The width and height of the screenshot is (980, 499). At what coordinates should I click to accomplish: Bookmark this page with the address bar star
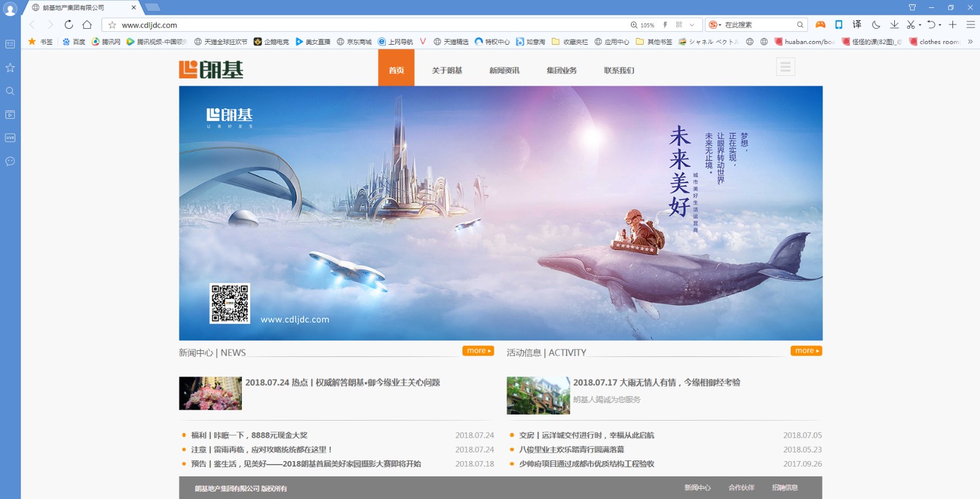112,25
